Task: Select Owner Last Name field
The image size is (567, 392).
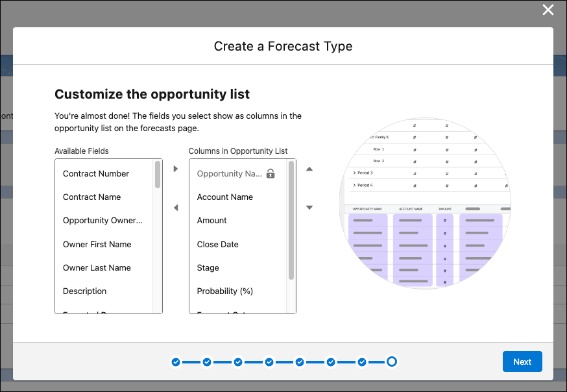Action: pos(104,268)
